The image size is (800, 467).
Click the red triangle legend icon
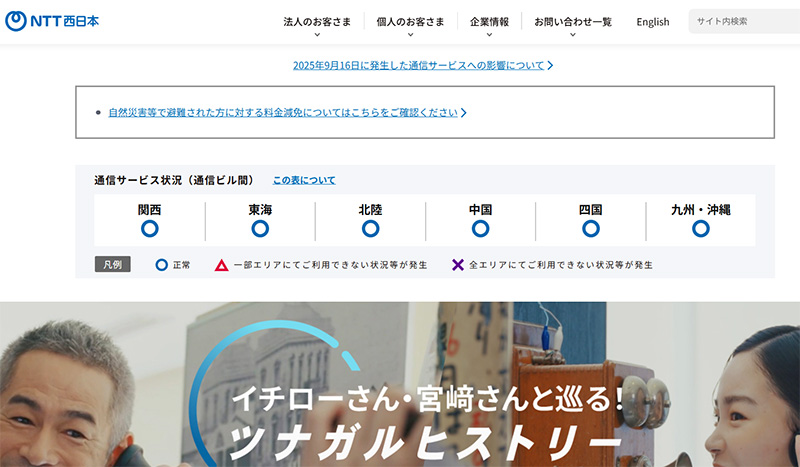click(x=221, y=265)
